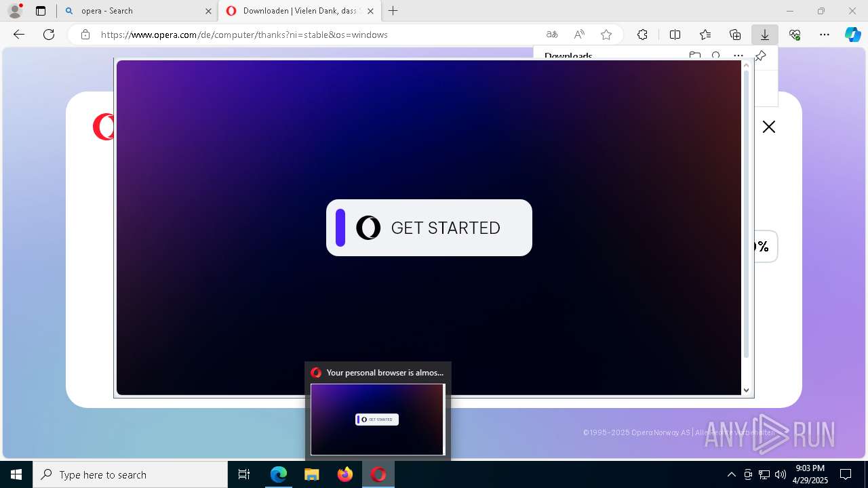Open the Extensions puzzle icon
The image size is (868, 488).
click(642, 35)
